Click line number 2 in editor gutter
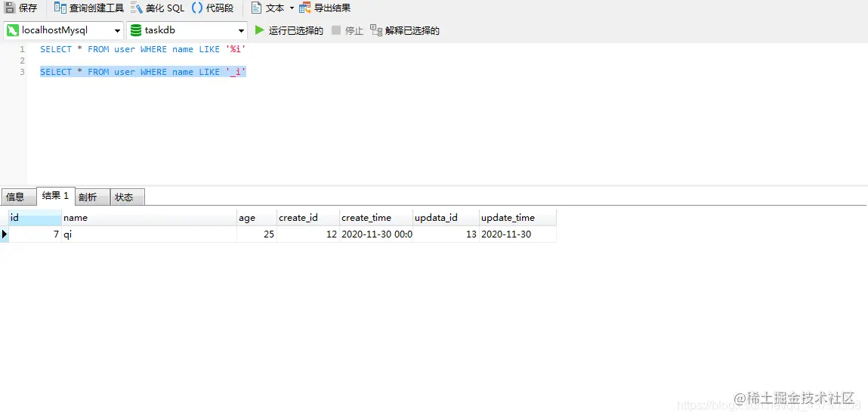 click(22, 61)
